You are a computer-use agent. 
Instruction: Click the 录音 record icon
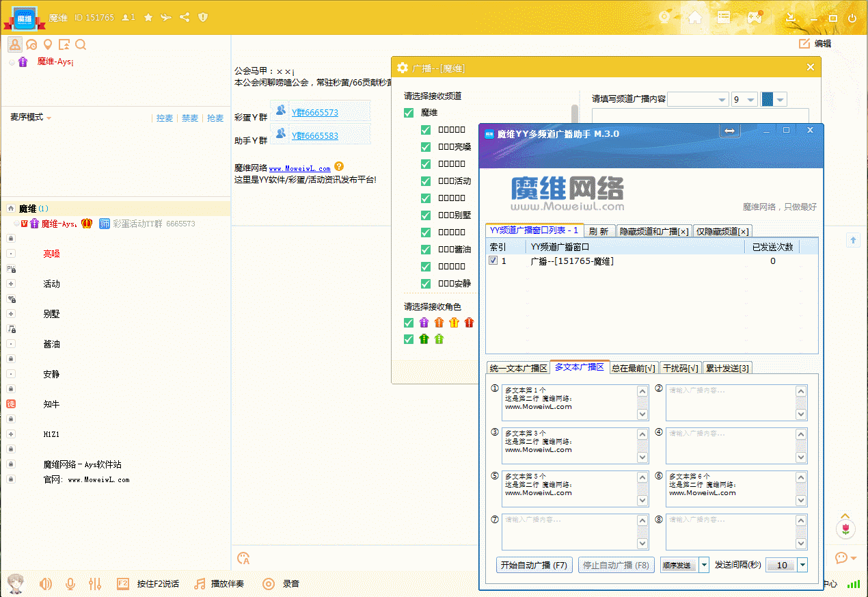click(x=269, y=584)
